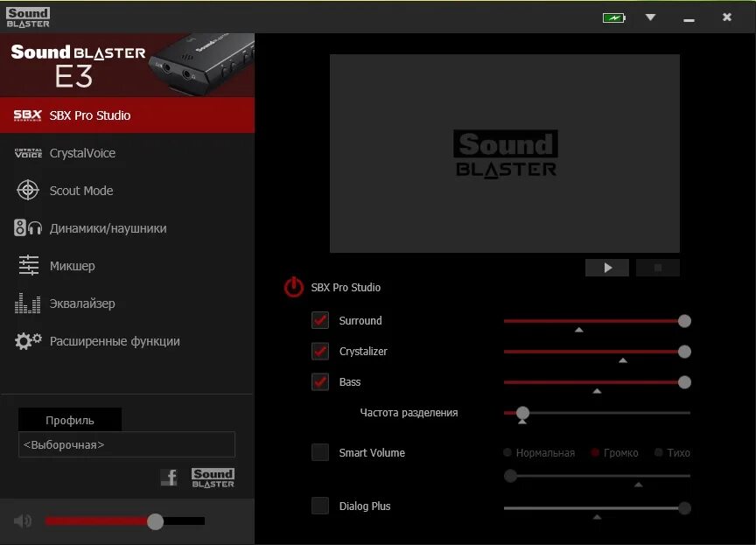The width and height of the screenshot is (756, 545).
Task: Adjust the Smart Volume level slider
Action: point(511,476)
